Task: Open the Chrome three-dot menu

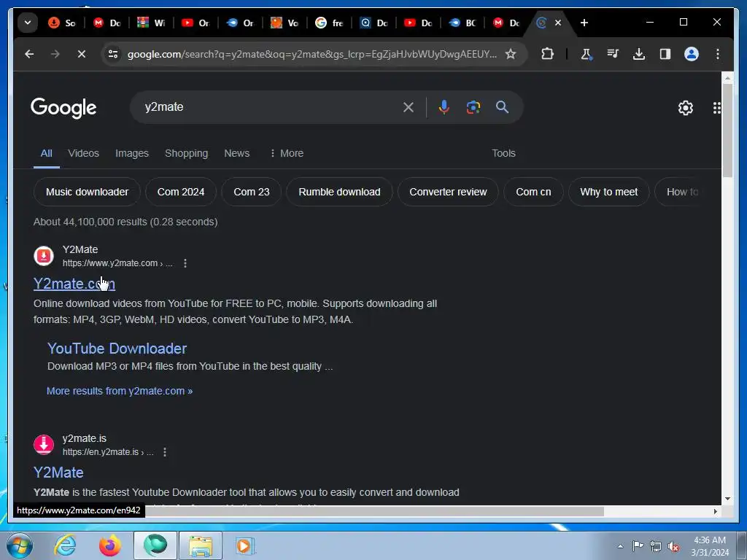Action: [x=718, y=54]
